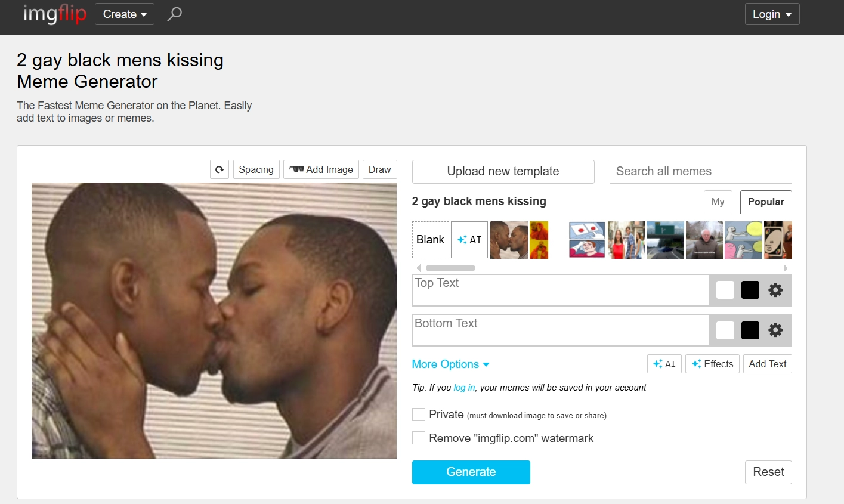Image resolution: width=844 pixels, height=504 pixels.
Task: Open settings gear for Bottom Text
Action: 775,330
